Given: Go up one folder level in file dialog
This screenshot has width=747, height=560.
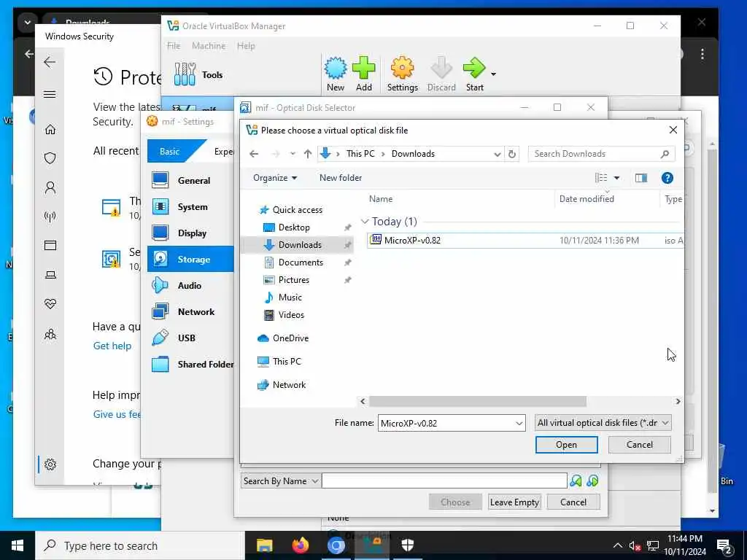Looking at the screenshot, I should [308, 154].
